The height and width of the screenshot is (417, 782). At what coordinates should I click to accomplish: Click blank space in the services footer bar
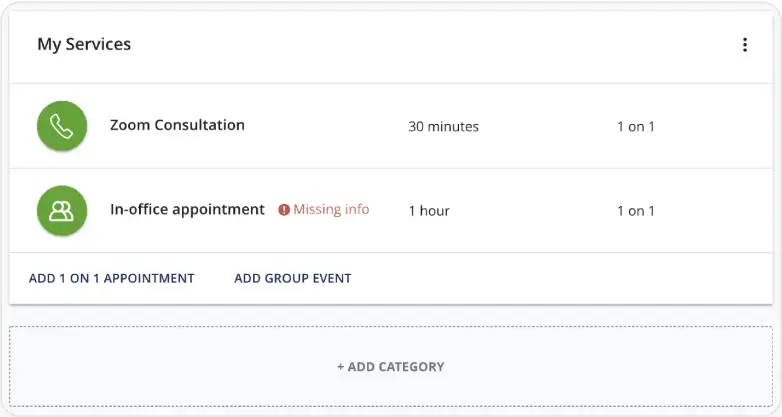[549, 278]
